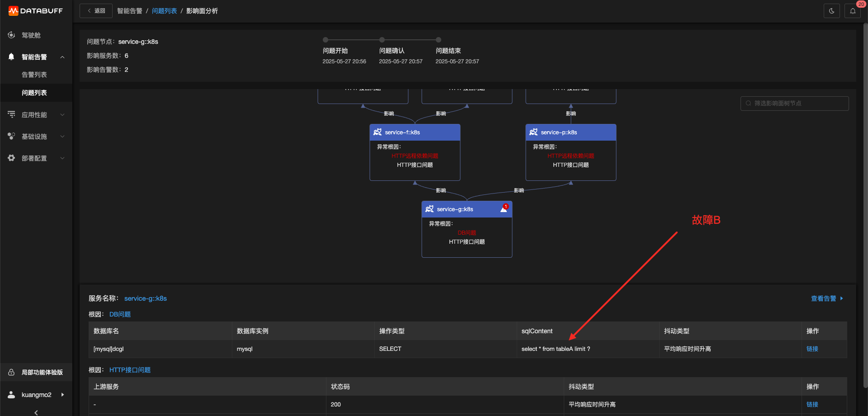Click the 返回 back button
Viewport: 868px width, 416px height.
pos(96,11)
